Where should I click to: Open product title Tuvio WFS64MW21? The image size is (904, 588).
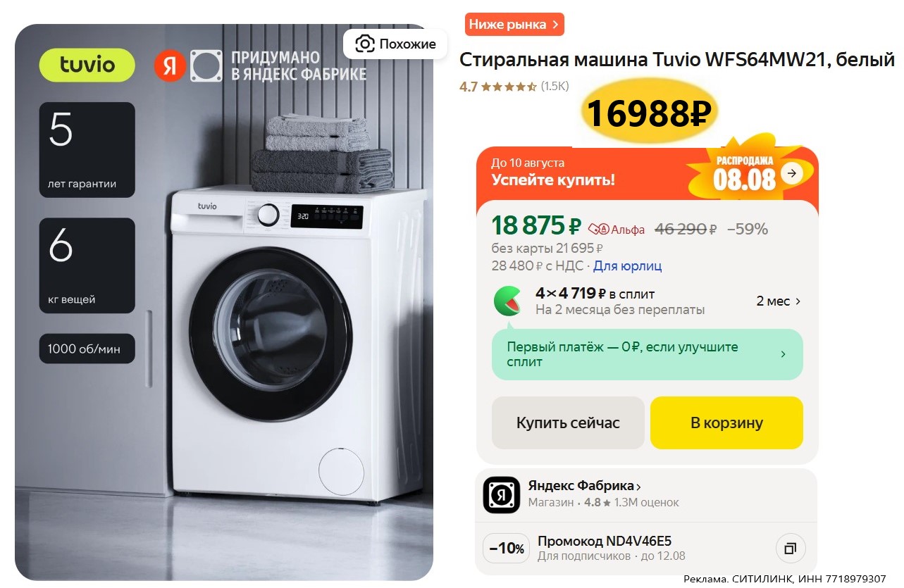[x=677, y=60]
